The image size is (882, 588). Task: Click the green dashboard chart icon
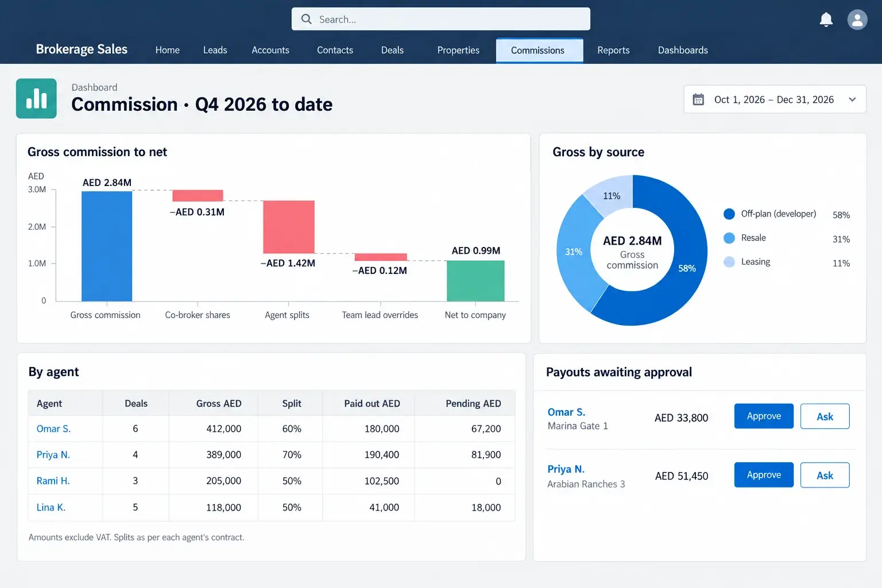pos(36,98)
